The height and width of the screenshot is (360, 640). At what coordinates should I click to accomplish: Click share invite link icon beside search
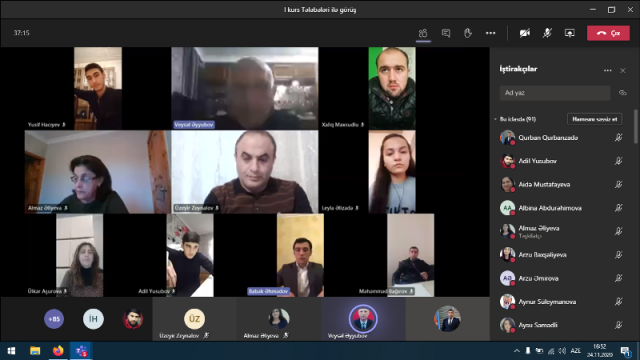[622, 93]
